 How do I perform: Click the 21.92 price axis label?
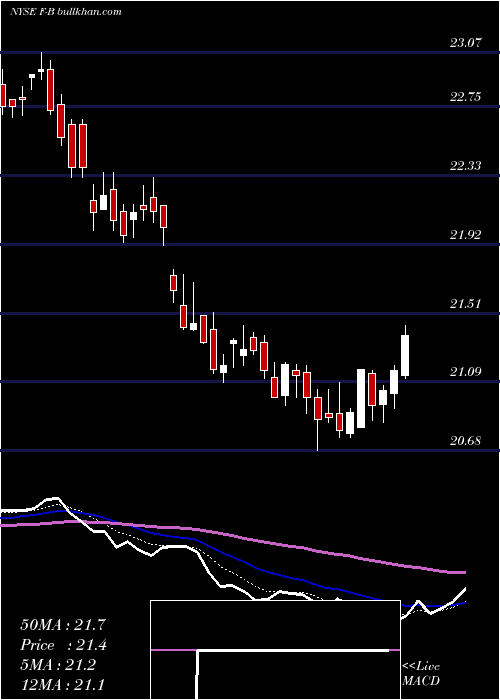466,235
